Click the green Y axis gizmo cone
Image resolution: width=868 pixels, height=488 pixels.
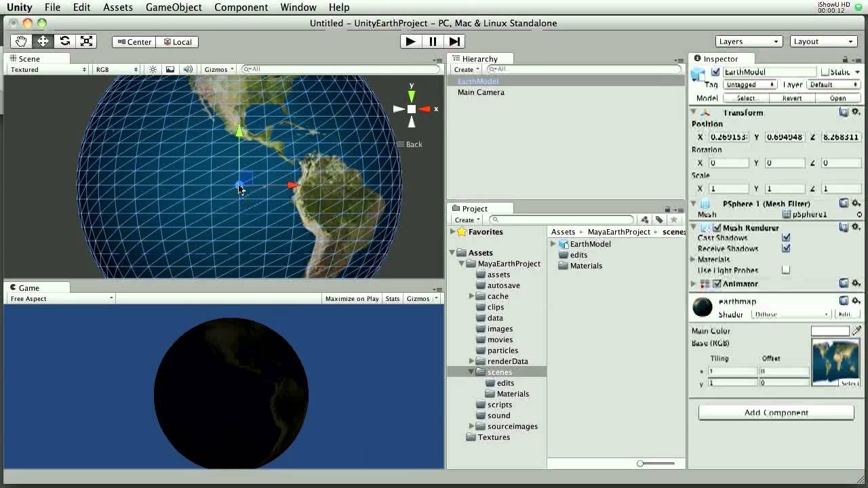[411, 96]
